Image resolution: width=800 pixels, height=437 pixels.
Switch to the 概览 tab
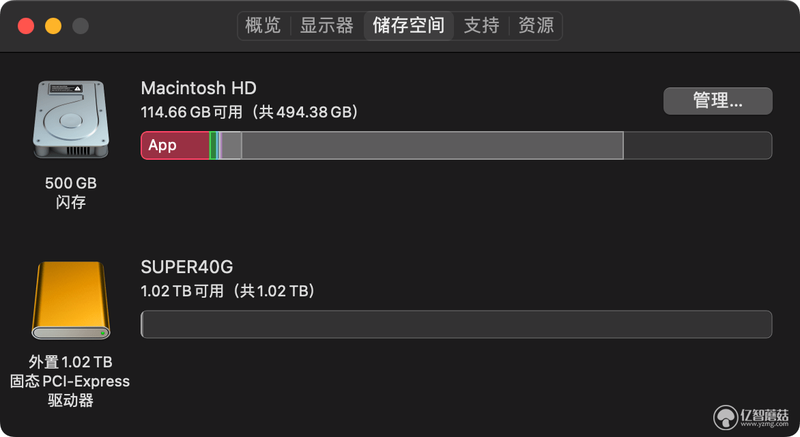[x=263, y=25]
